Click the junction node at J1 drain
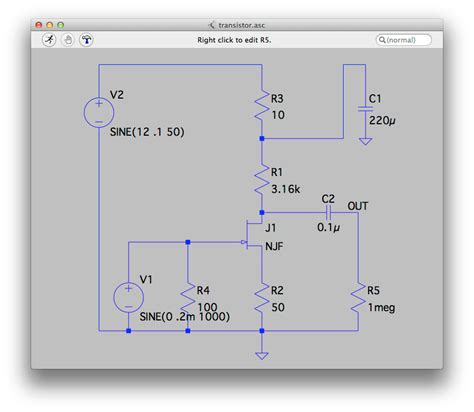The image size is (474, 412). pyautogui.click(x=262, y=212)
